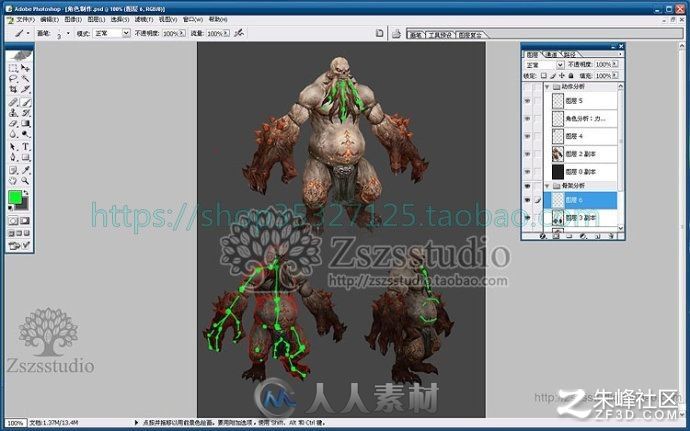Screen dimensions: 690x431
Task: Select the Clone Stamp tool
Action: pyautogui.click(x=13, y=113)
